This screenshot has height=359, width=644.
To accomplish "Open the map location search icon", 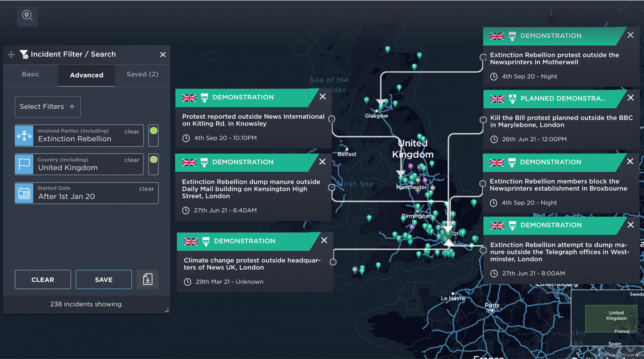I will coord(27,16).
